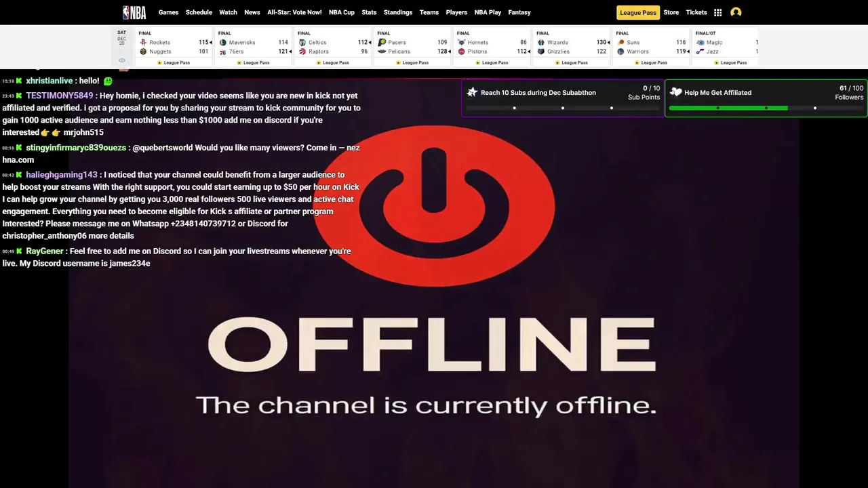Open League Pass under Suns-Warriors game

651,62
